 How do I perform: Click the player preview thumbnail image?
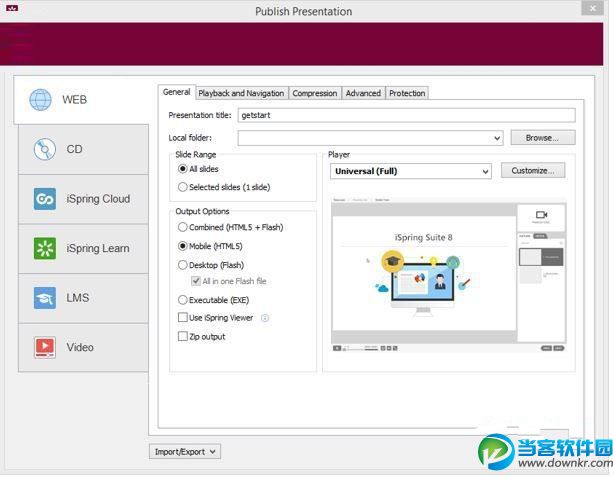coord(448,274)
